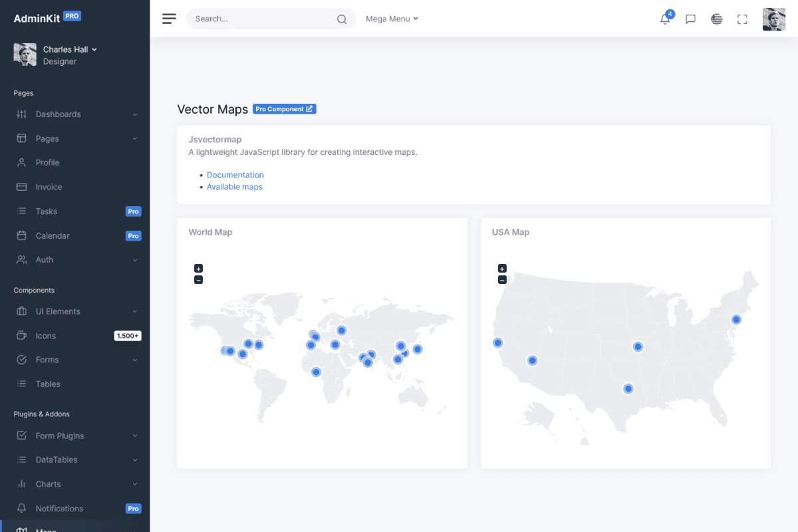Open the Profile sidebar item

[x=74, y=162]
